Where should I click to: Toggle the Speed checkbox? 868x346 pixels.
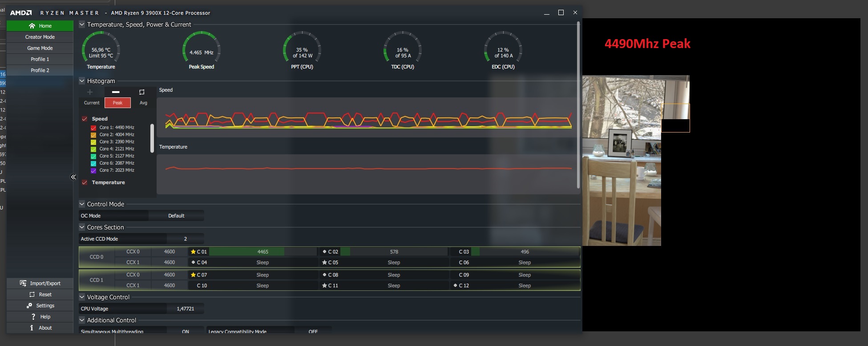tap(85, 119)
